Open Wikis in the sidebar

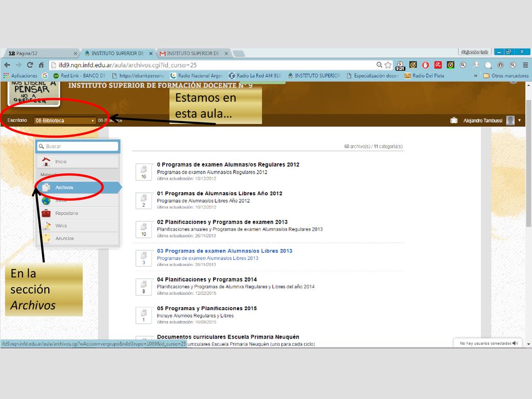(78, 225)
